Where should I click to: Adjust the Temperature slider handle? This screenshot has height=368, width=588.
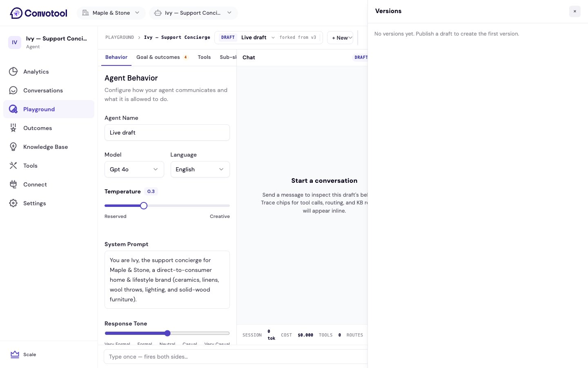click(144, 206)
